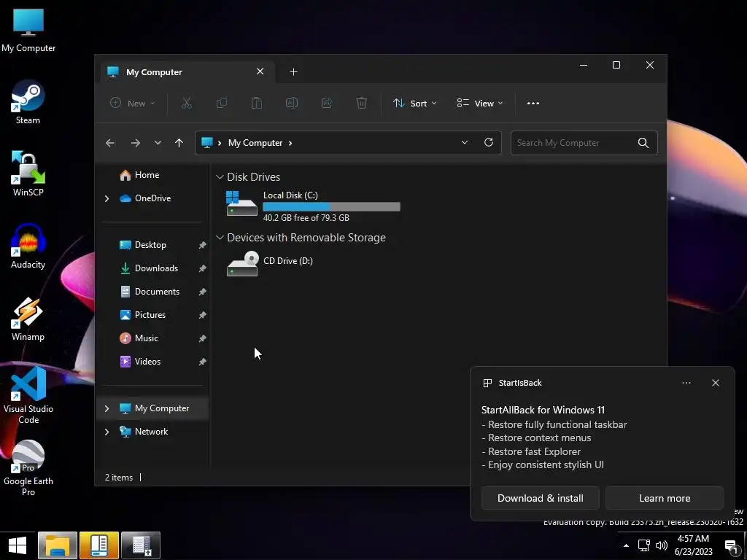Screen dimensions: 747x560
Task: Open the notification center icon
Action: tap(731, 545)
